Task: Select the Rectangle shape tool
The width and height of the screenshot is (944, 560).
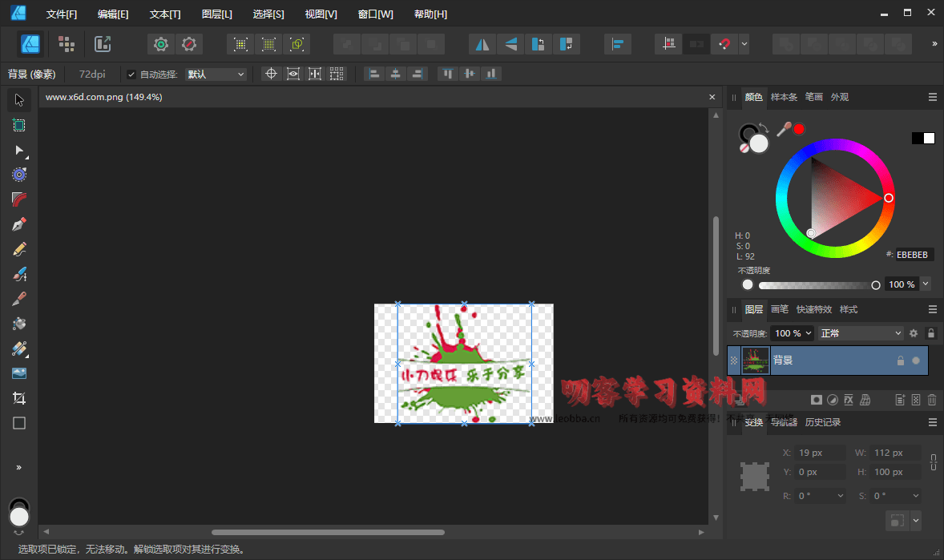Action: pyautogui.click(x=19, y=423)
